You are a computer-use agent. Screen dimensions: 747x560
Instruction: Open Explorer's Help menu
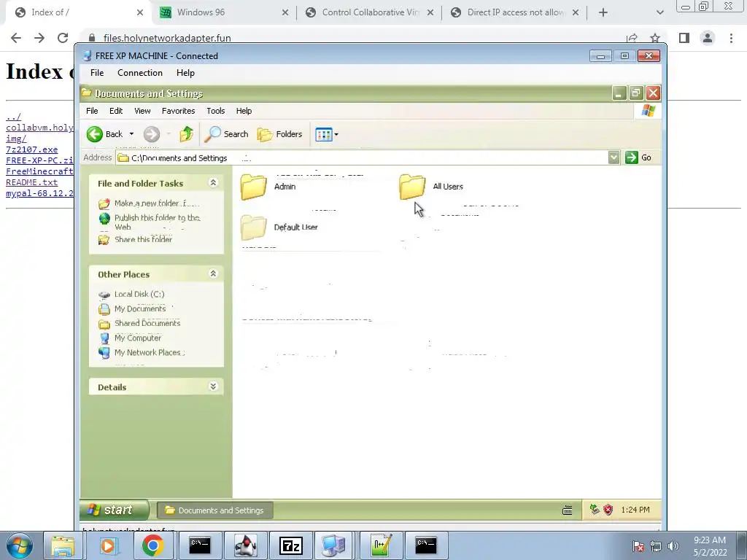point(244,111)
